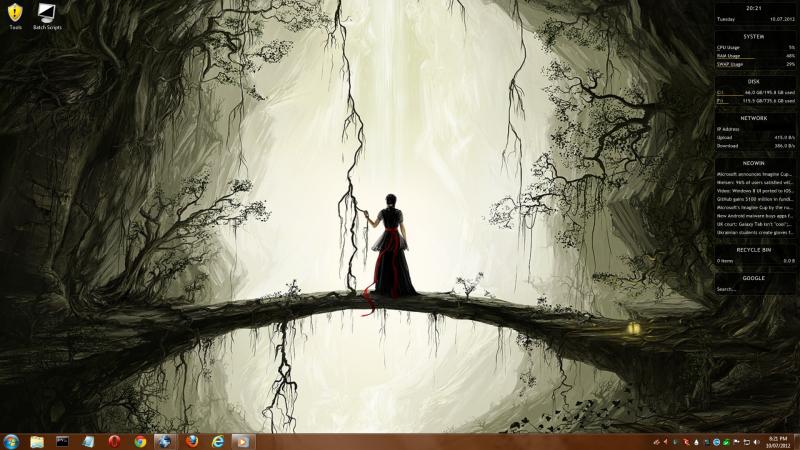Click the C: drive usage row
800x450 pixels.
pyautogui.click(x=755, y=92)
